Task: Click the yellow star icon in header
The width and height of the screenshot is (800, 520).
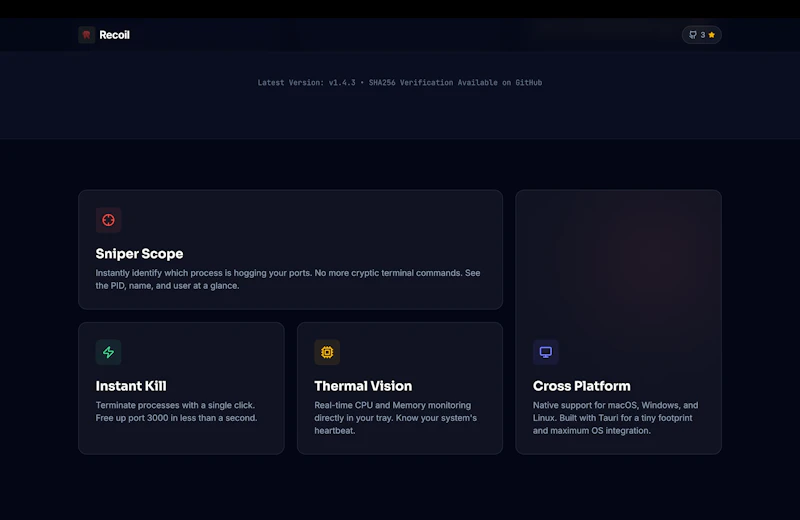Action: (x=712, y=35)
